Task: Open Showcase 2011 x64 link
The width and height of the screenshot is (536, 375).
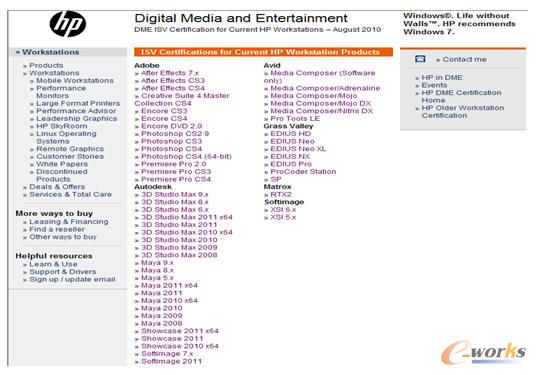Action: (180, 331)
